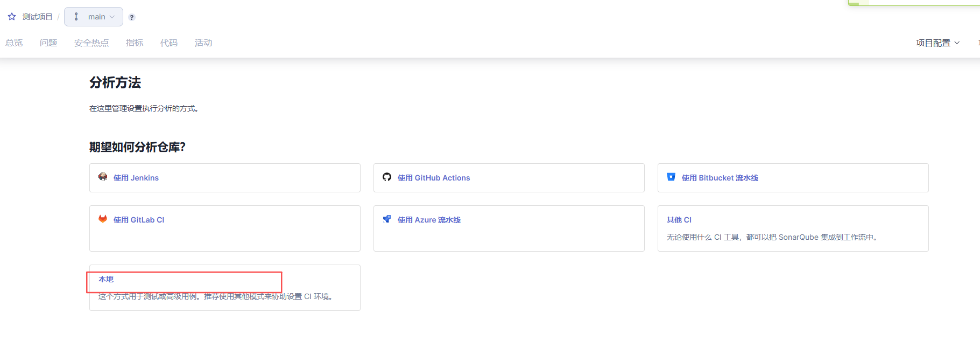Choose the 本地 analysis option
The image size is (980, 340).
(x=225, y=288)
